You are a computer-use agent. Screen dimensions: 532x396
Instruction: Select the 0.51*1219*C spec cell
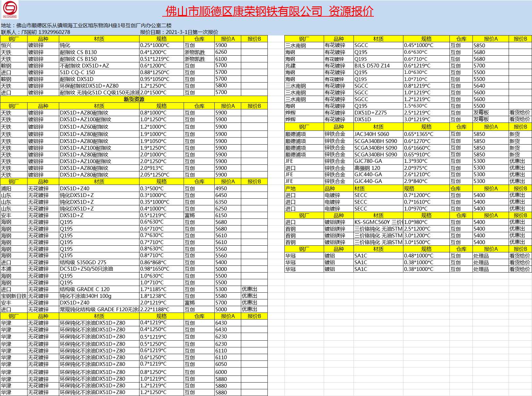point(162,59)
